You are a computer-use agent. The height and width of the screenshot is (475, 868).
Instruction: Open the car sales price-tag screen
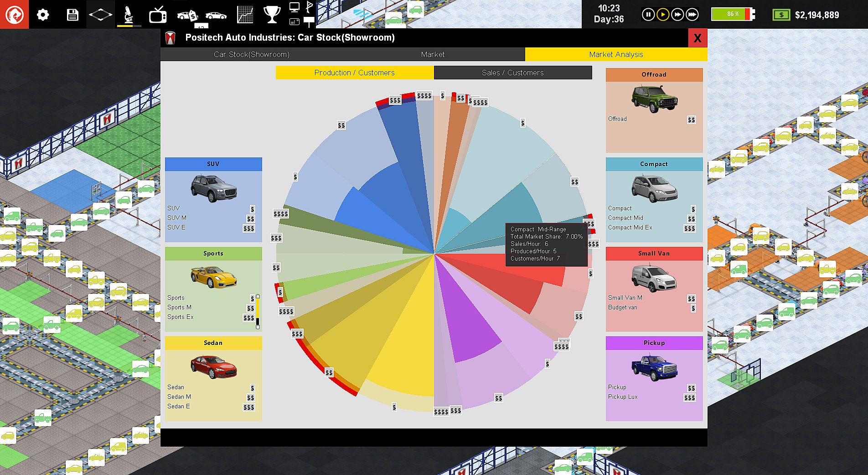[x=187, y=16]
